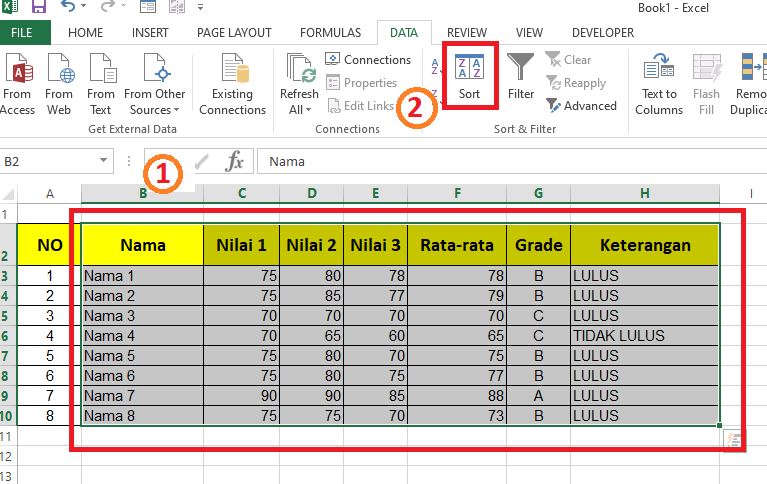Select the Nilai 3 value 60 cell

[376, 336]
